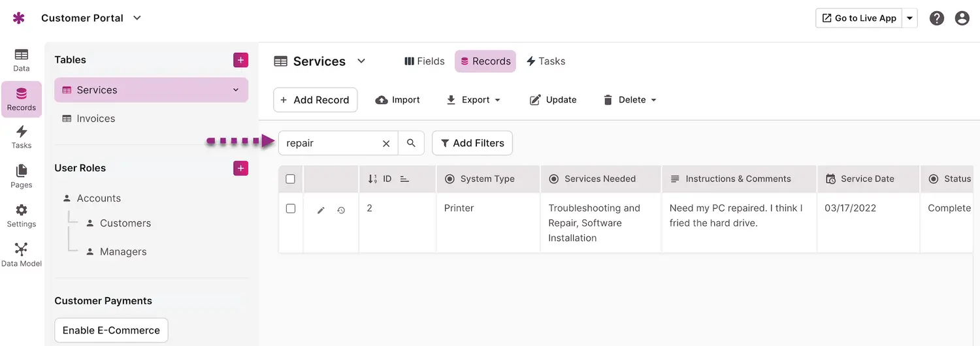Clear the search field with X
The width and height of the screenshot is (980, 346).
click(x=386, y=144)
